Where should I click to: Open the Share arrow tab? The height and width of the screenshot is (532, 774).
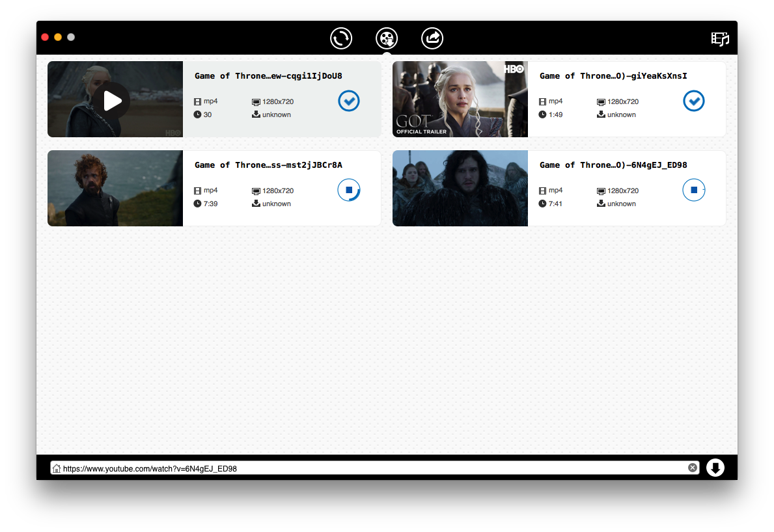tap(432, 38)
